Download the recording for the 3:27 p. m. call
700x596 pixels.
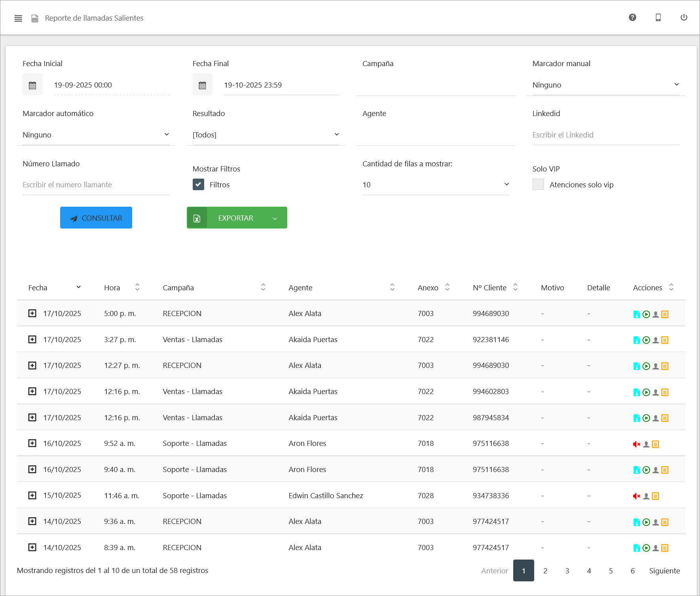pos(636,340)
